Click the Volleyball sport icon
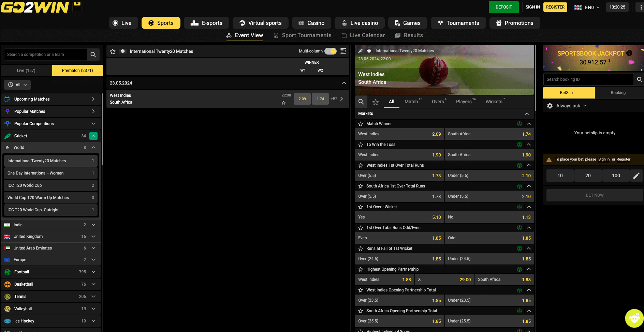The height and width of the screenshot is (332, 644). (x=8, y=309)
